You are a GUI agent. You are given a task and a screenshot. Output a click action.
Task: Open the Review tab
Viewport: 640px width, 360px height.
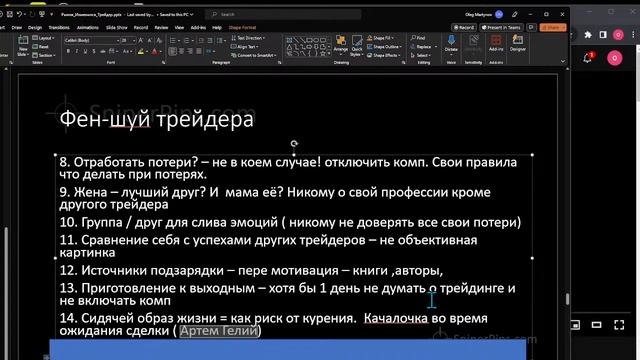(161, 28)
